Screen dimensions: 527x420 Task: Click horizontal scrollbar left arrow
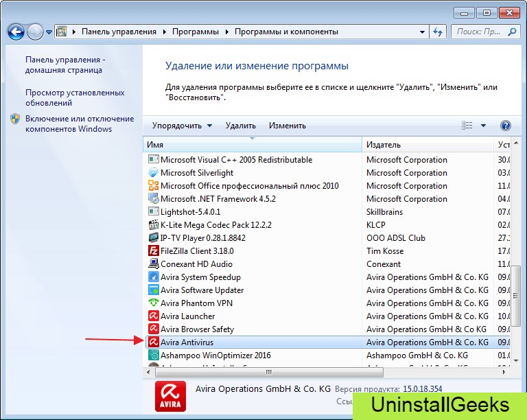tap(148, 372)
